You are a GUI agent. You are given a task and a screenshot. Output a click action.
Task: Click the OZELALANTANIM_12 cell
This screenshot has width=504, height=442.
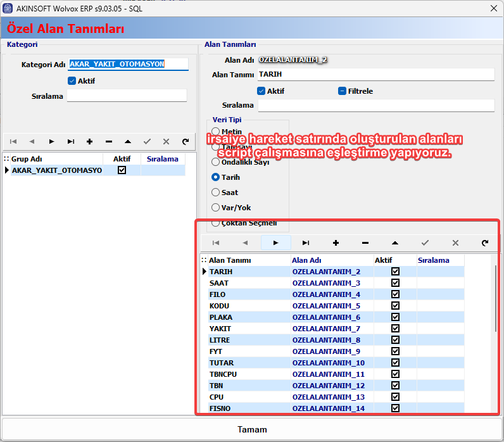[332, 386]
